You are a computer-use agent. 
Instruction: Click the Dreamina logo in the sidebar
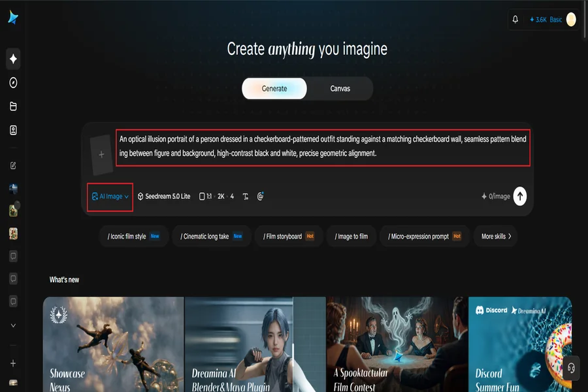point(13,18)
